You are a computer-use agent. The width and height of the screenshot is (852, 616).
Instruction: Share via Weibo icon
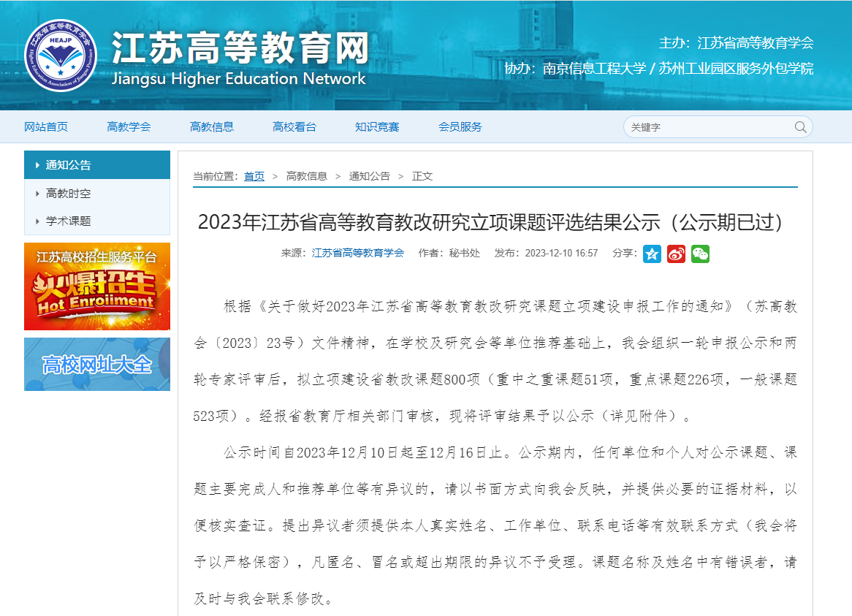(676, 254)
